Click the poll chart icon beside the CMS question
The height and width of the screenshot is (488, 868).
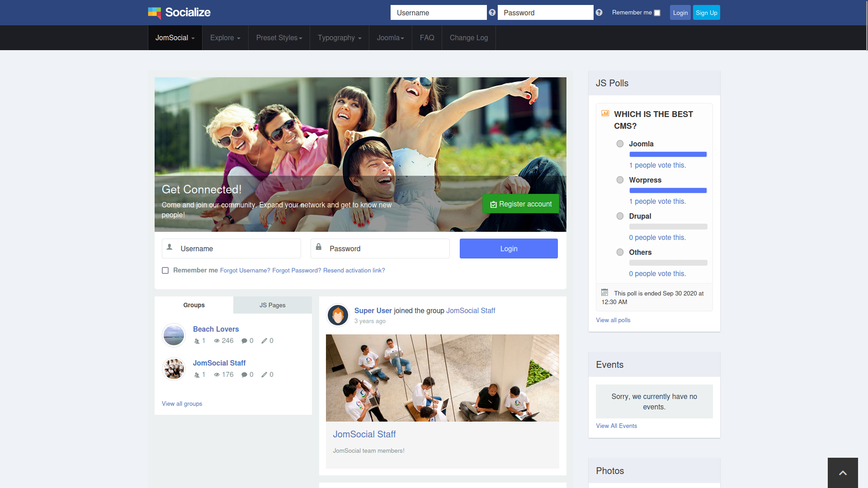coord(605,113)
